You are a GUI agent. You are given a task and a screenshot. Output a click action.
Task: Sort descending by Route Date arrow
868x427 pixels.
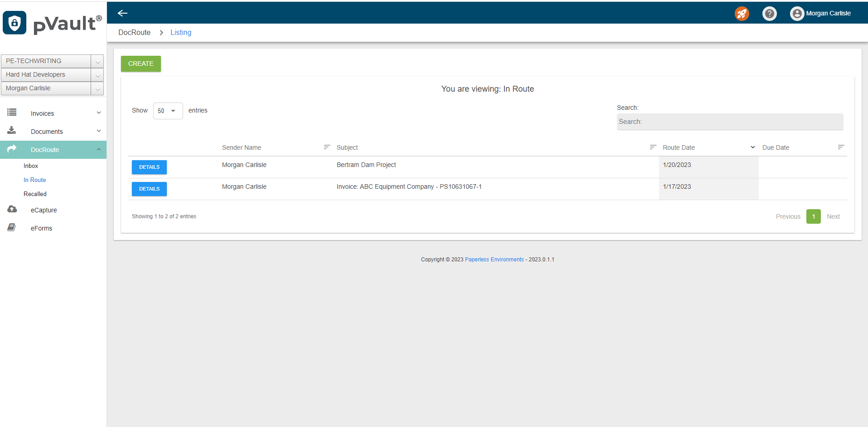(x=752, y=147)
